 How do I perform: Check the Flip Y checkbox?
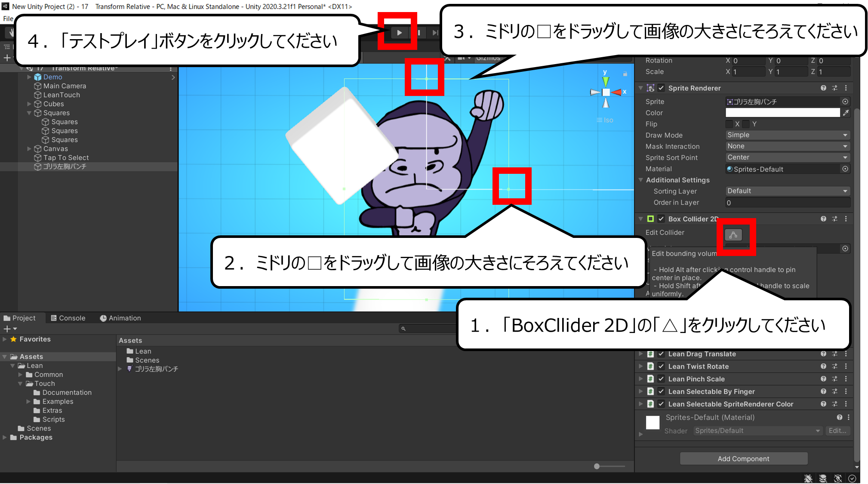click(746, 124)
